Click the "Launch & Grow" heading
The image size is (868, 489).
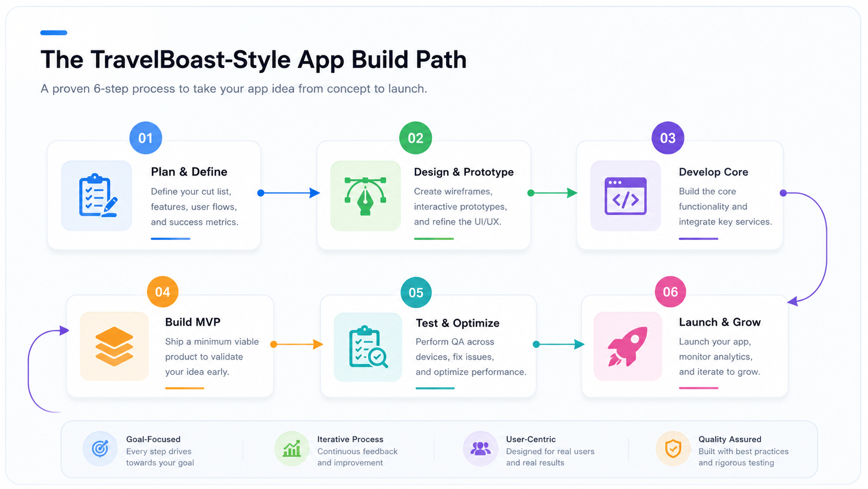(x=720, y=322)
